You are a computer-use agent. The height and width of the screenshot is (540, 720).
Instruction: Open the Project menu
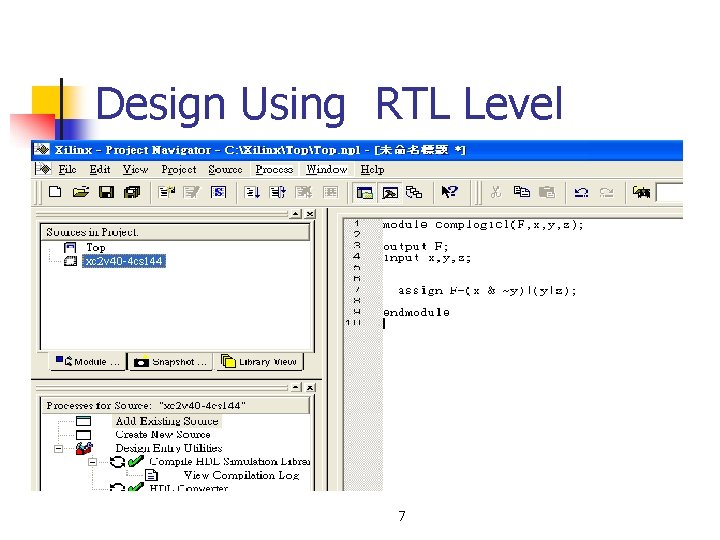pyautogui.click(x=179, y=169)
